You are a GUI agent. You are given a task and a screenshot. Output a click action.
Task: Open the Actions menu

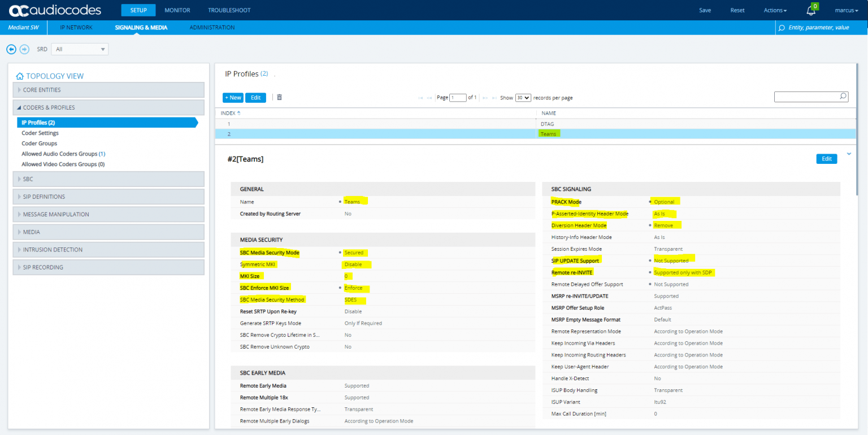click(774, 10)
